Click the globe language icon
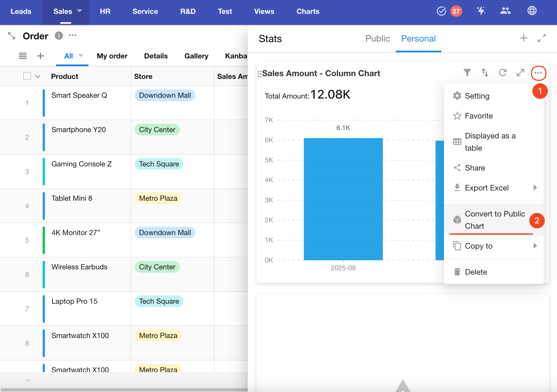Viewport: 557px width, 392px height. [532, 11]
